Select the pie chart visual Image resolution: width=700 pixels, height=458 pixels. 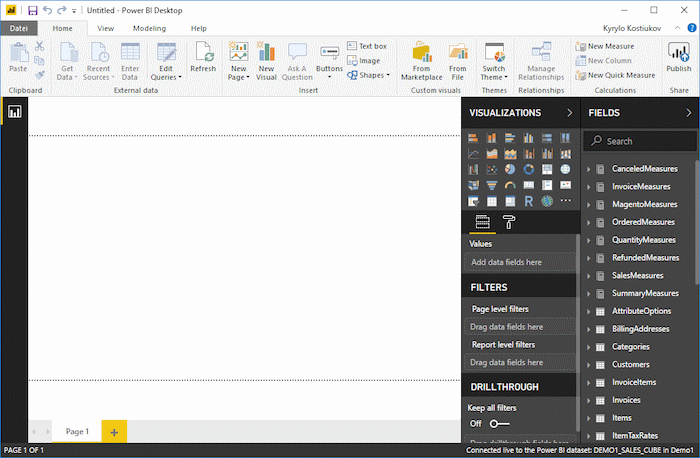coord(510,170)
